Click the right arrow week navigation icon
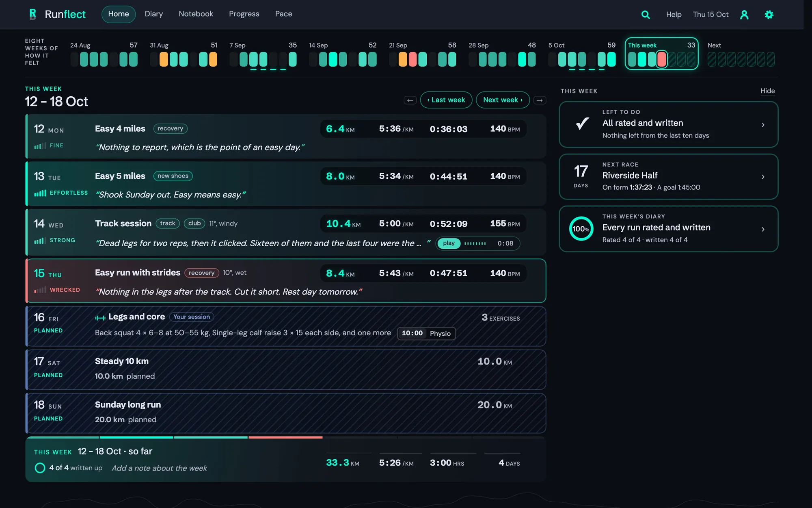 coord(540,100)
